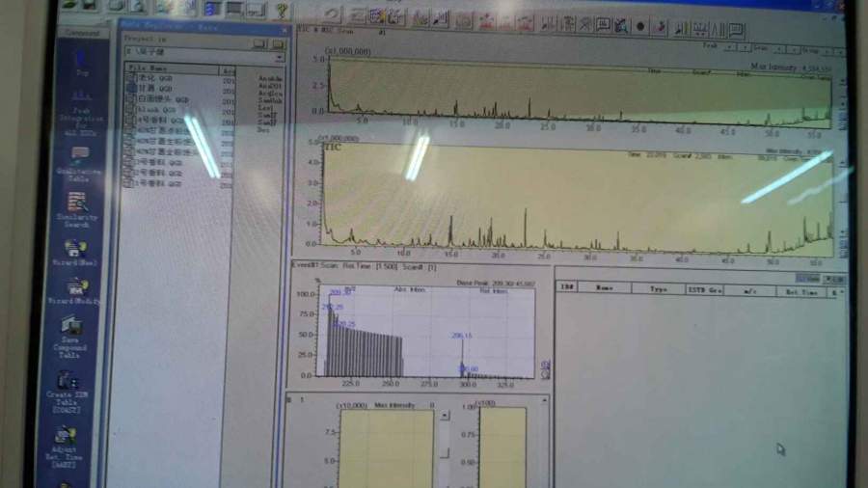Click the open-folder leaf icon in top toolbar
868x488 pixels.
[69, 4]
